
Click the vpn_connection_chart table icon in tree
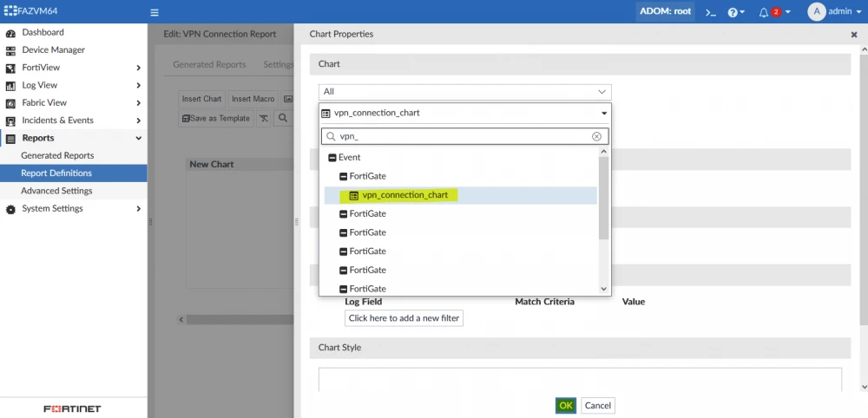354,195
